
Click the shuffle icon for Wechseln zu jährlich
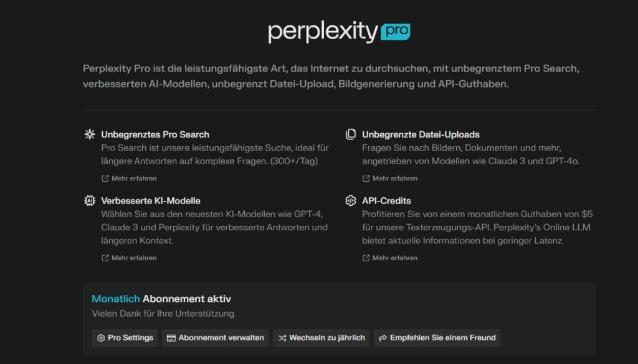pos(282,338)
